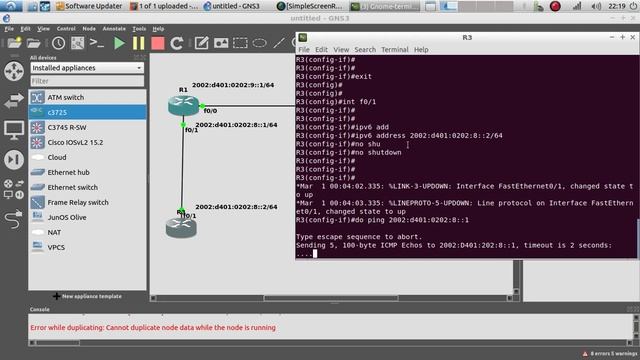This screenshot has width=640, height=360.
Task: Open Edit menu in R3 terminal
Action: coord(321,49)
